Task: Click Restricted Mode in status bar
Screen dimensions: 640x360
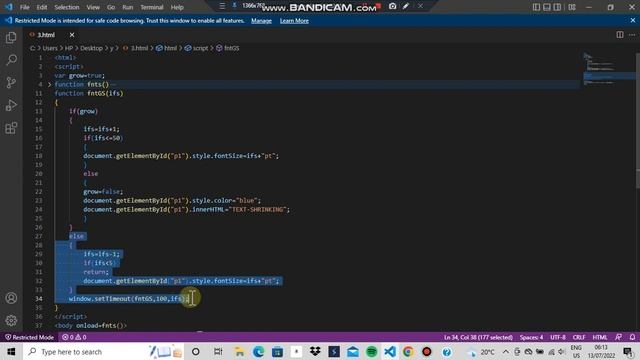Action: (x=29, y=337)
